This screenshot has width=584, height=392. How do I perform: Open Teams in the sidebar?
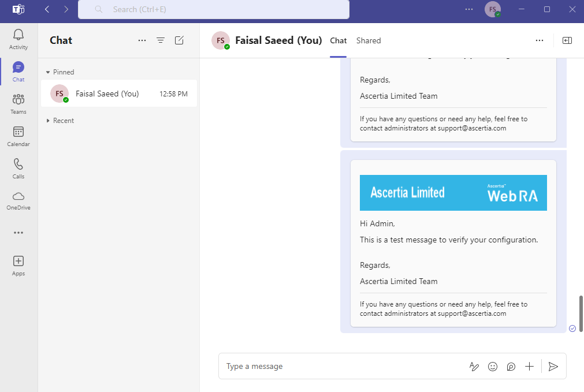(18, 104)
